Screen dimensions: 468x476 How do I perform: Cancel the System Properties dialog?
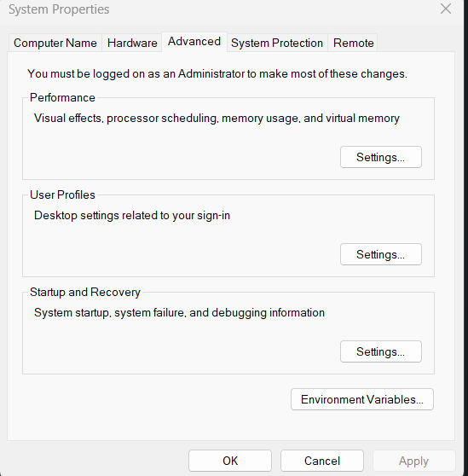322,461
